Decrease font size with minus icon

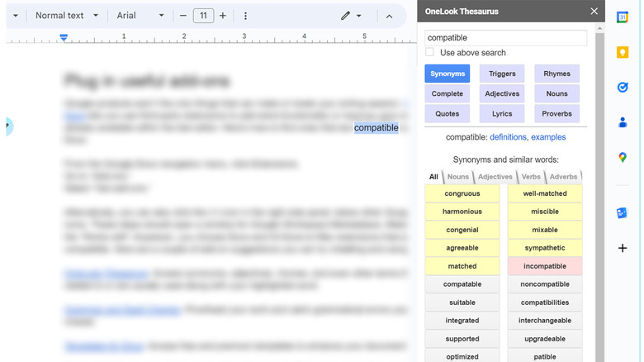coord(182,16)
